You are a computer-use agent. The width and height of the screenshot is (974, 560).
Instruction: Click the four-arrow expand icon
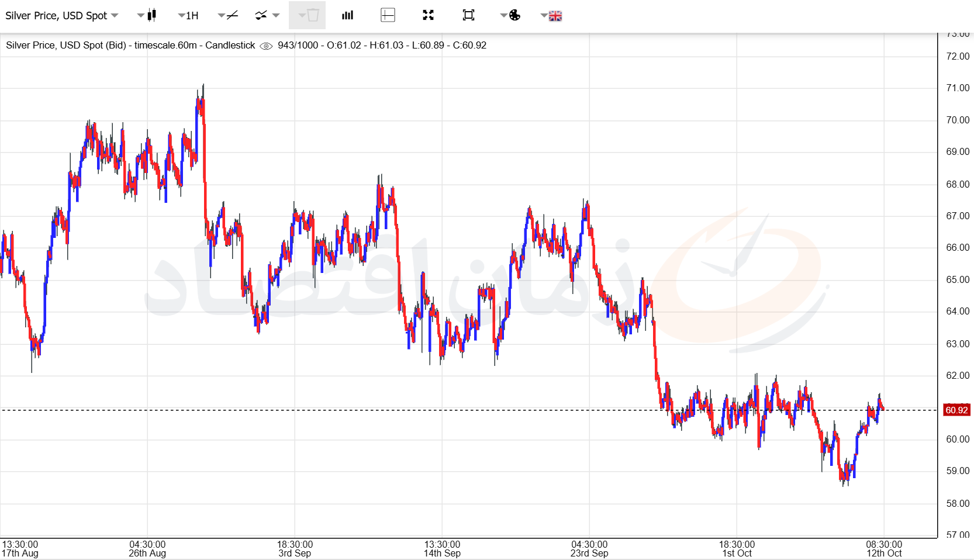tap(429, 15)
